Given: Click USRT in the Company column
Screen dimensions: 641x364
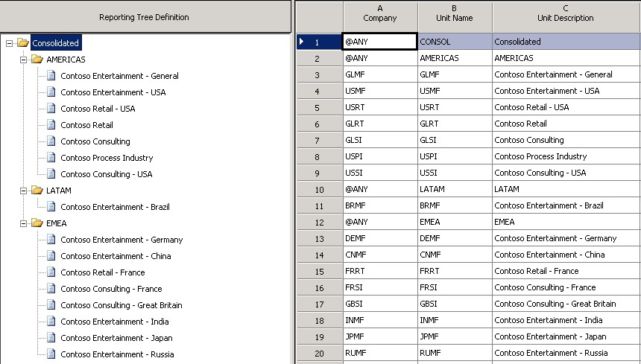Looking at the screenshot, I should (380, 107).
